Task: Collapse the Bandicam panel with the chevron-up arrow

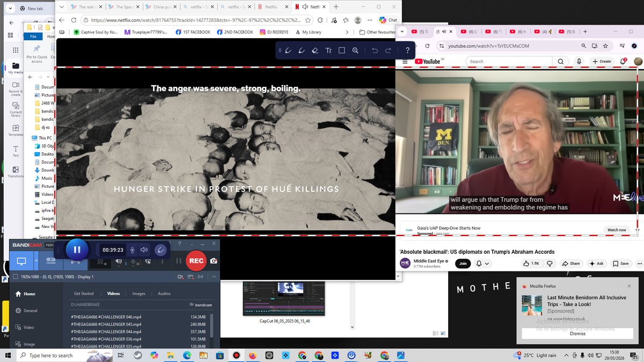Action: [x=214, y=277]
